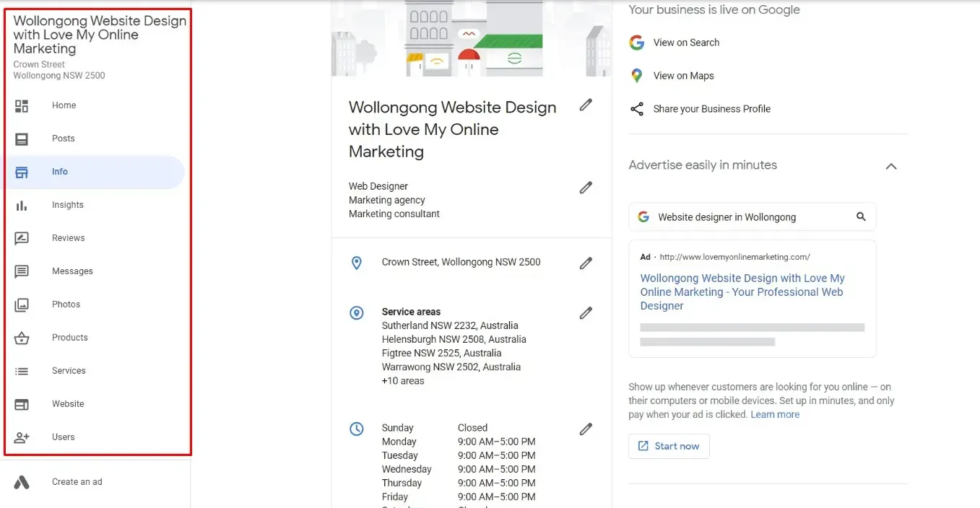Click the Sunday 'Closed' hours text
This screenshot has height=508, width=980.
point(472,428)
